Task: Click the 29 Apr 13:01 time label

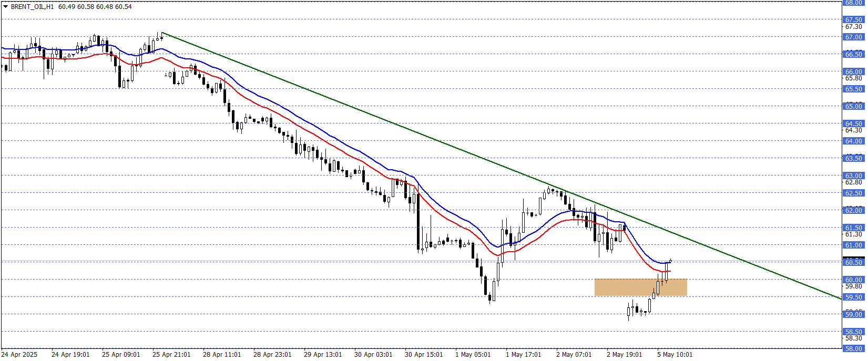Action: 323,355
